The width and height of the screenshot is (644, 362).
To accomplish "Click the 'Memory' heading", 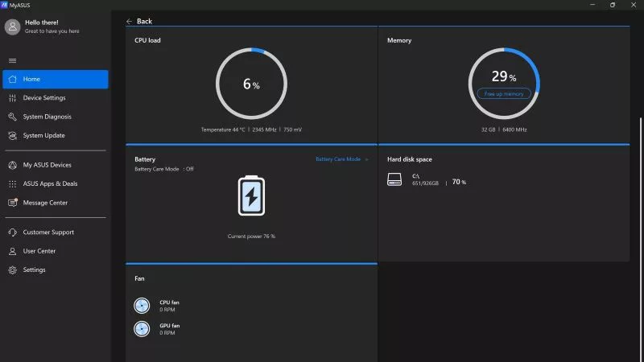I will [399, 40].
